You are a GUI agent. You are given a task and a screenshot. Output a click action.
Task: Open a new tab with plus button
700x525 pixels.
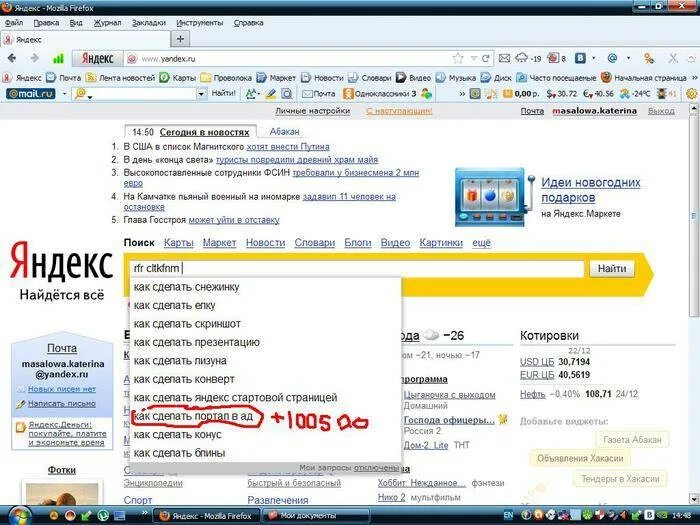point(180,39)
